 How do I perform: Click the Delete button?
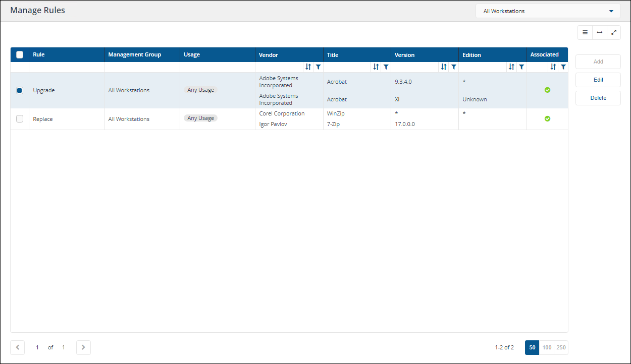598,98
